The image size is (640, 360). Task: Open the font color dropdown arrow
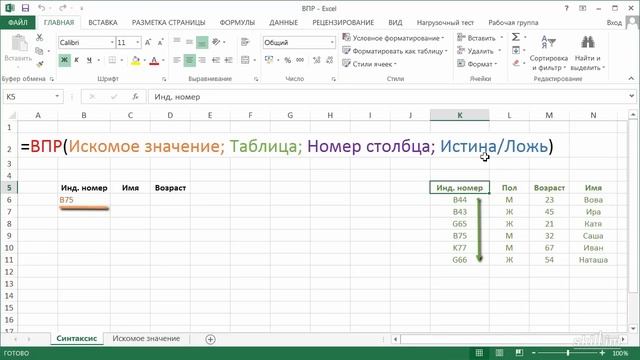click(x=163, y=60)
